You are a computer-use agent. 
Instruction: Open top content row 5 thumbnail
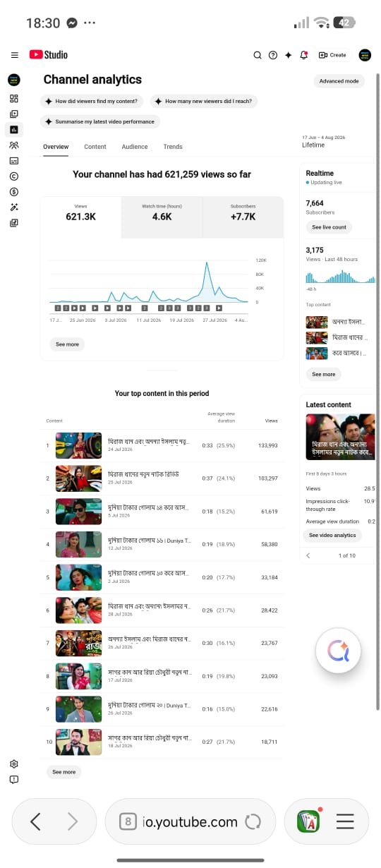[x=78, y=577]
